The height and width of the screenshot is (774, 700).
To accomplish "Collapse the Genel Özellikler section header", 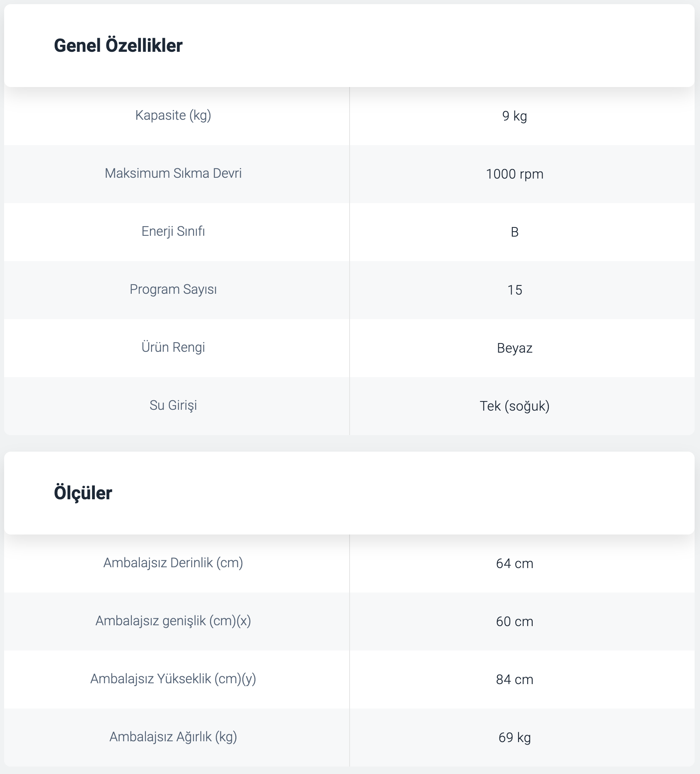I will [x=349, y=46].
